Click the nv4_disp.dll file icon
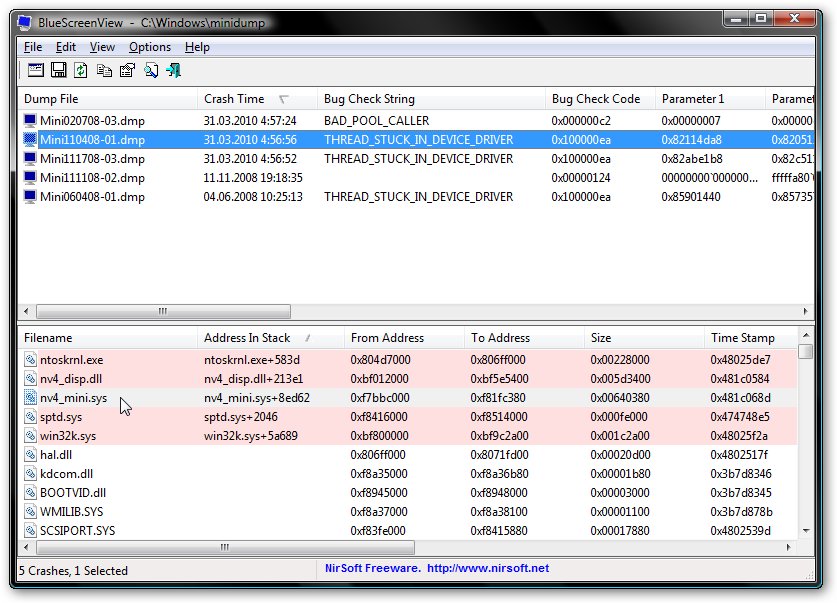This screenshot has width=837, height=603. point(31,379)
